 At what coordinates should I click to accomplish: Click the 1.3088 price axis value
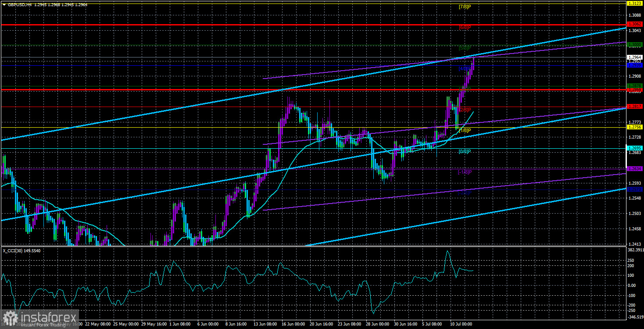point(635,15)
